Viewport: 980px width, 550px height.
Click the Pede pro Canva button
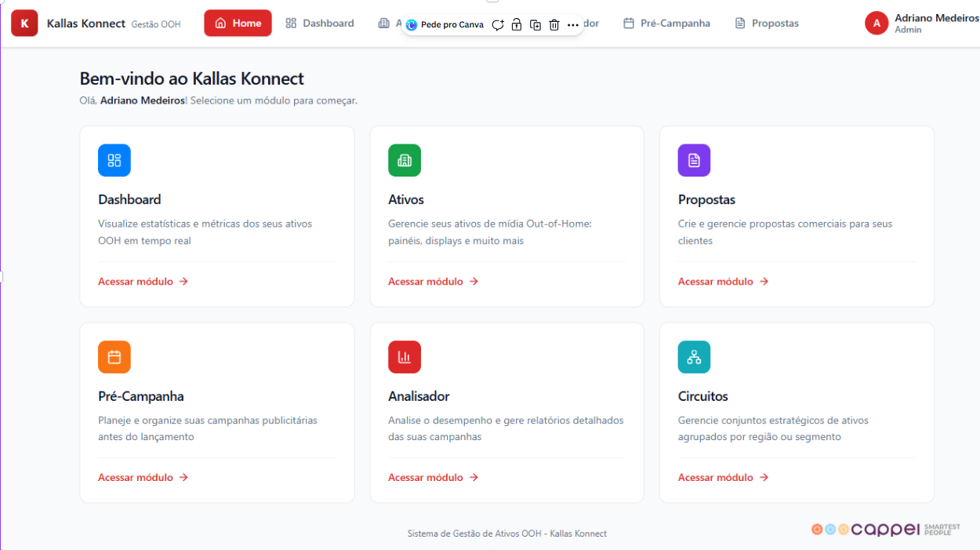pyautogui.click(x=445, y=25)
